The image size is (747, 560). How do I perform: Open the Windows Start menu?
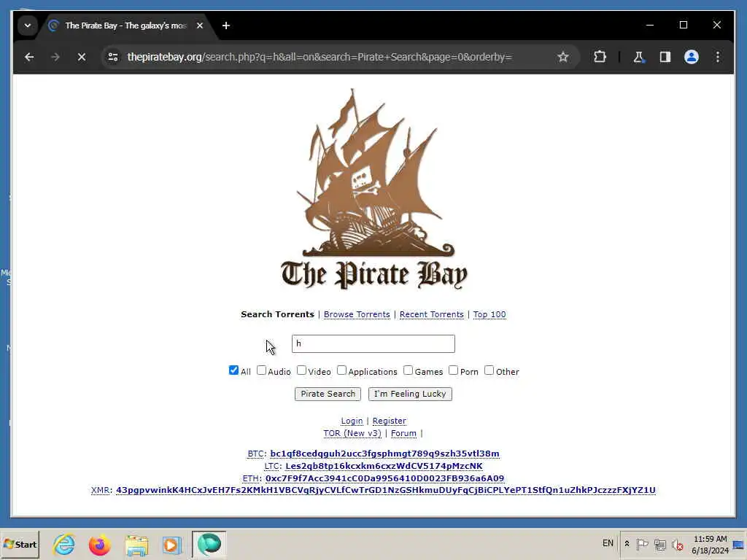20,544
